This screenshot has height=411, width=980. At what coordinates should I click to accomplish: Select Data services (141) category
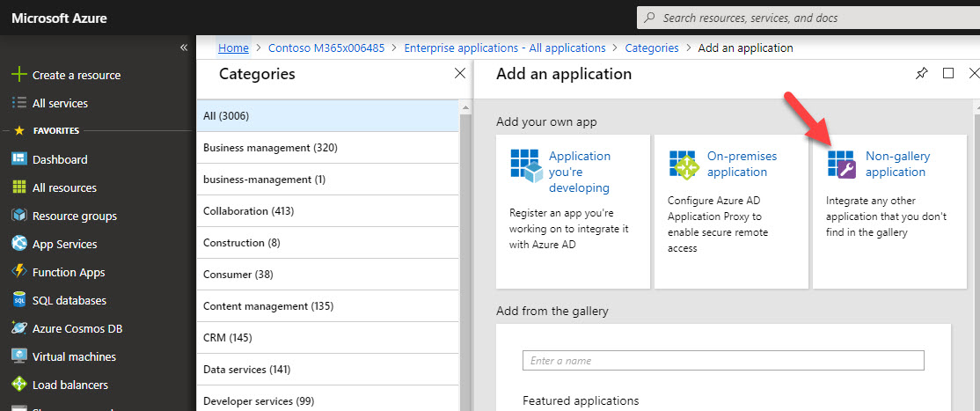[328, 369]
